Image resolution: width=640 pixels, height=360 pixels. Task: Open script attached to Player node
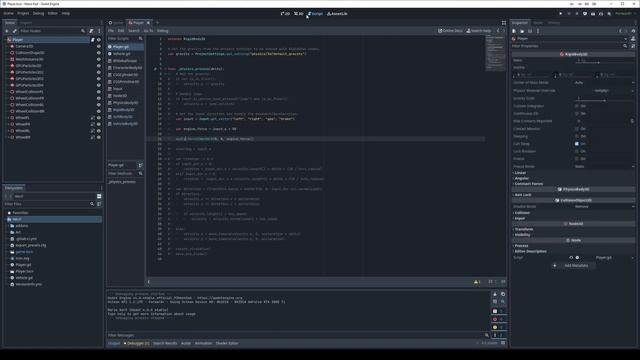tap(93, 40)
